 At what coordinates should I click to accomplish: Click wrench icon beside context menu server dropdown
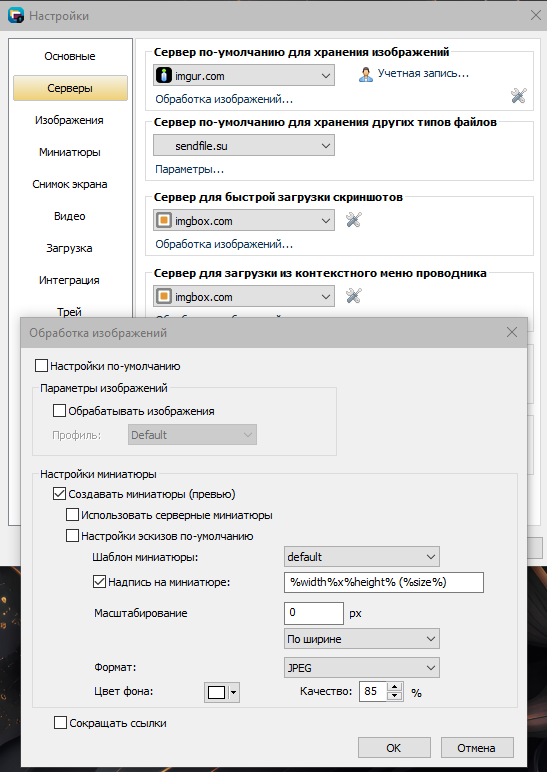[x=354, y=296]
